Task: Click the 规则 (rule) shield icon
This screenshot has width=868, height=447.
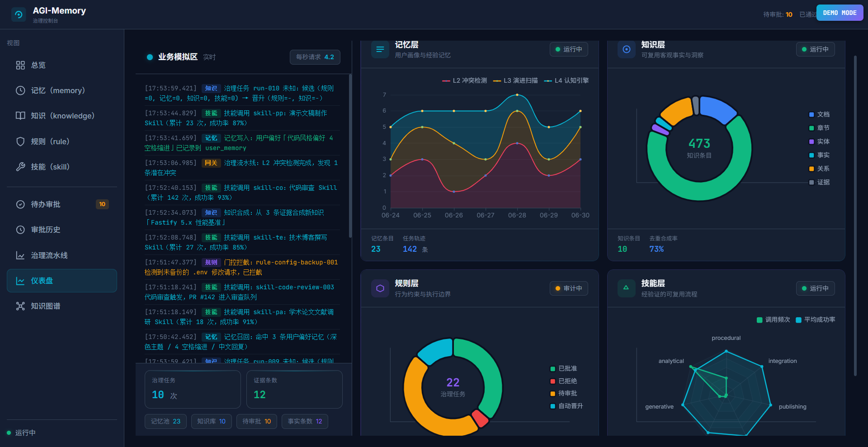Action: tap(20, 141)
